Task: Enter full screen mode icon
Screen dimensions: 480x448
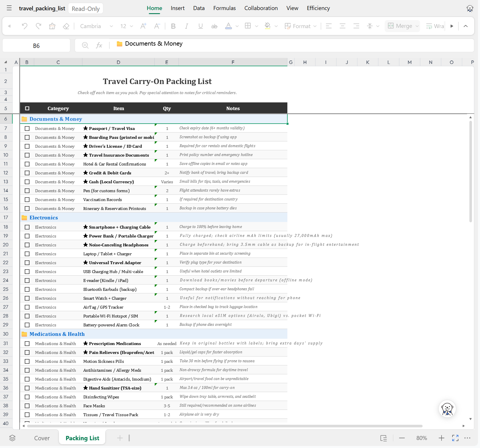Action: [455, 438]
